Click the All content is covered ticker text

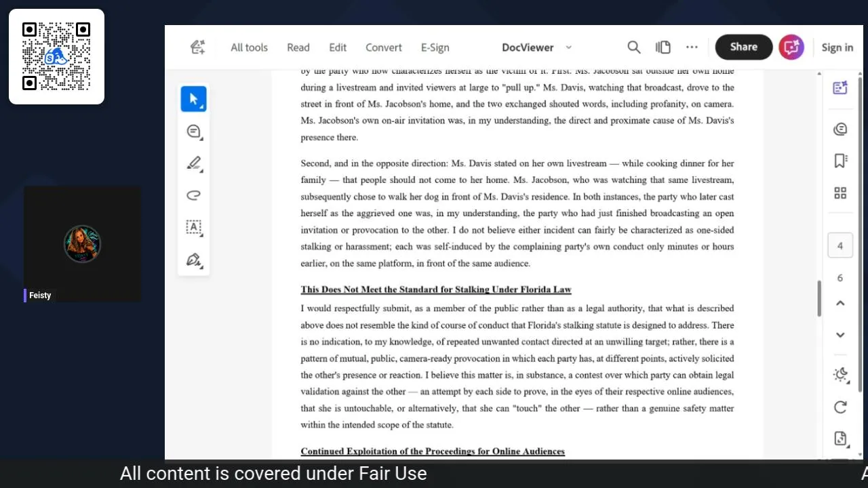coord(273,473)
